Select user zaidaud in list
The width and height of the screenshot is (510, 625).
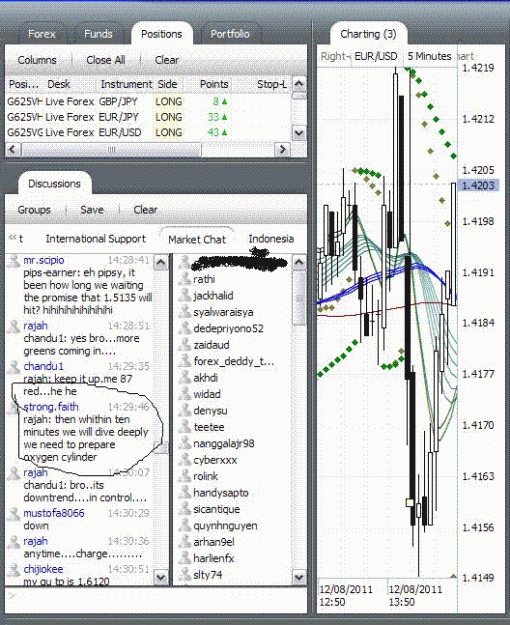(x=211, y=345)
